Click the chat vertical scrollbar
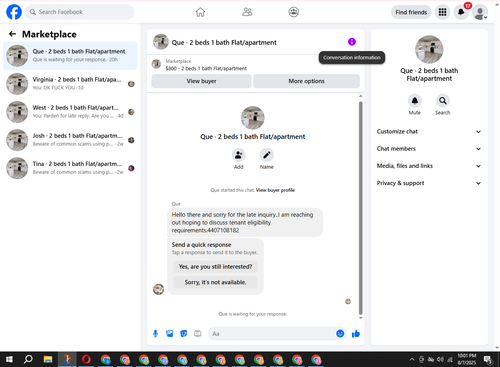The image size is (500, 367). click(x=360, y=207)
